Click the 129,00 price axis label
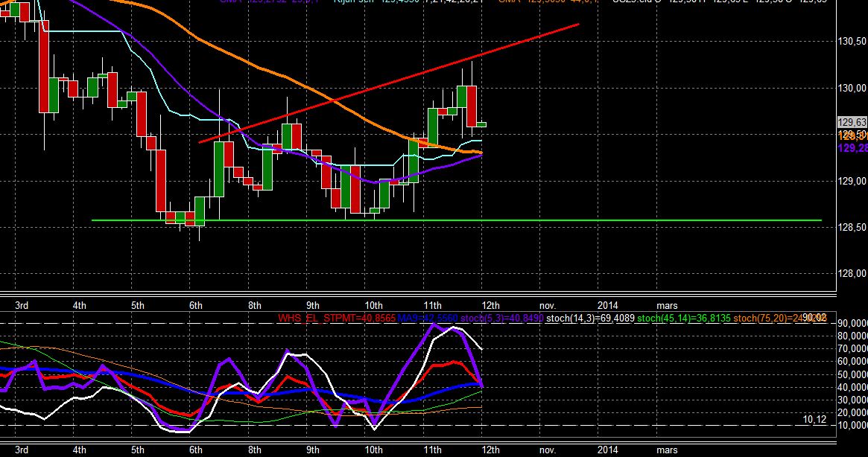868x457 pixels. tap(852, 181)
